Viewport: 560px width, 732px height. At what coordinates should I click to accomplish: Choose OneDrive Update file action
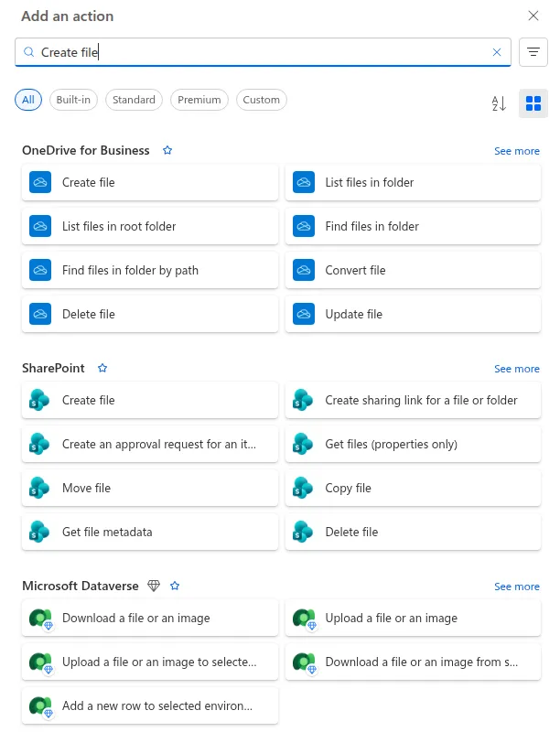pos(413,314)
